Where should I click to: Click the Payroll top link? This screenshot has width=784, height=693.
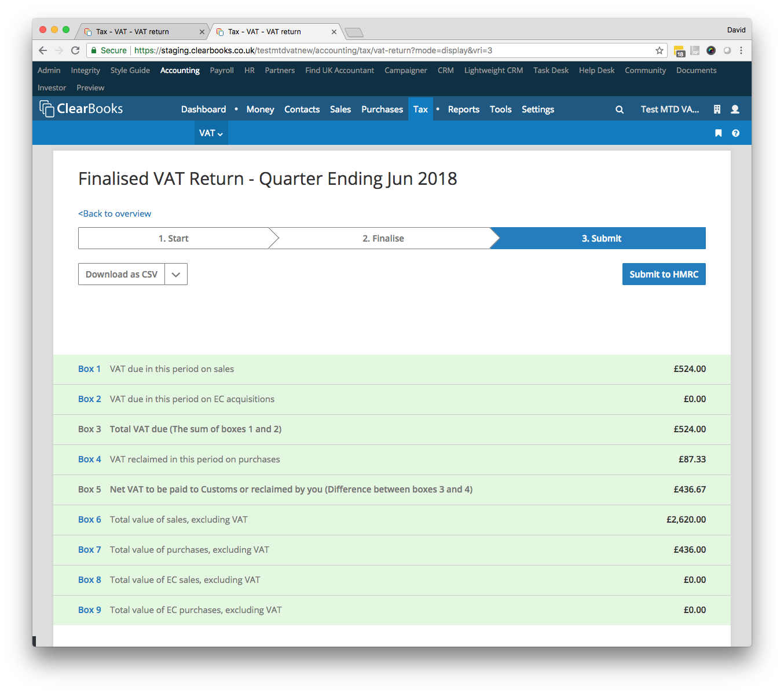coord(222,71)
